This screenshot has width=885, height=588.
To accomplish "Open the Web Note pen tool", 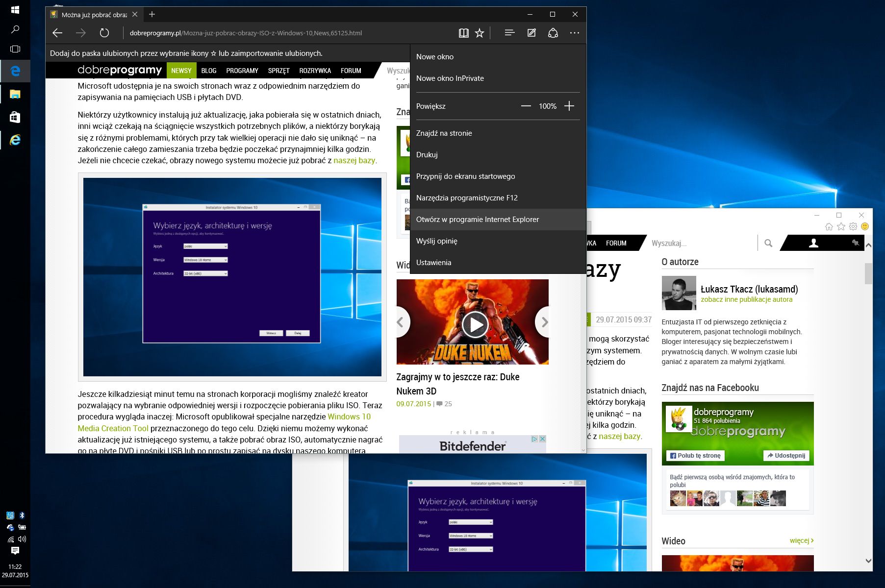I will point(531,33).
